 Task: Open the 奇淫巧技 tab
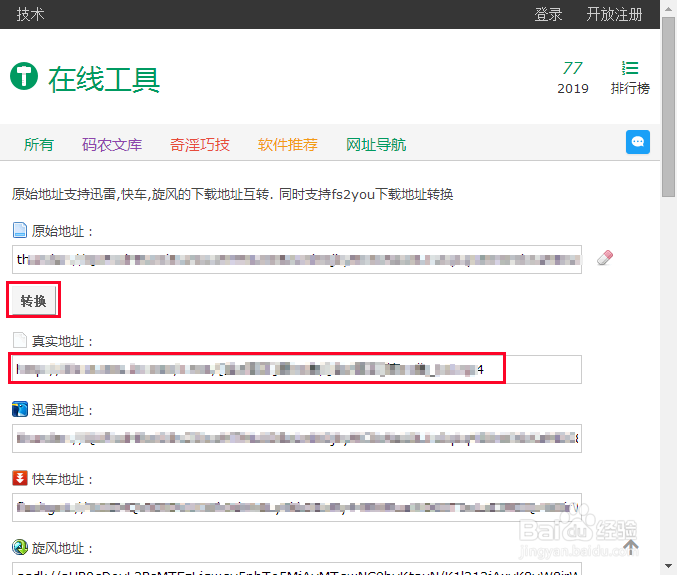(199, 145)
